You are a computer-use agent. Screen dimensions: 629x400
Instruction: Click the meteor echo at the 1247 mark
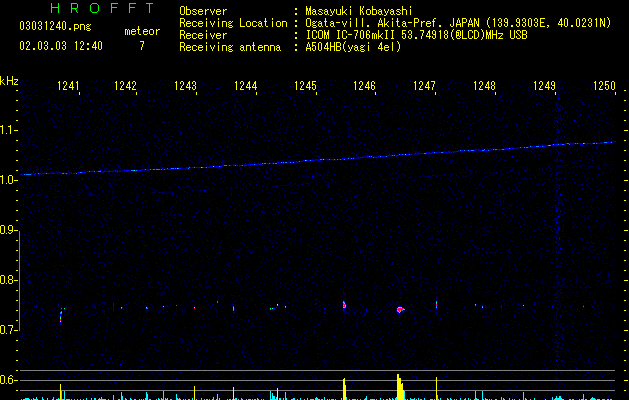pyautogui.click(x=436, y=305)
